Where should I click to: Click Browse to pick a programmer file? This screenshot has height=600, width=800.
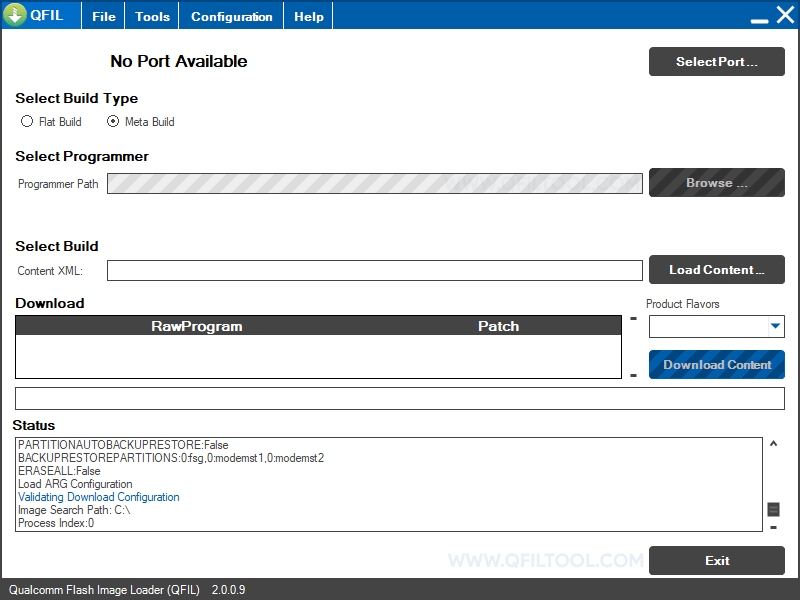click(x=716, y=183)
